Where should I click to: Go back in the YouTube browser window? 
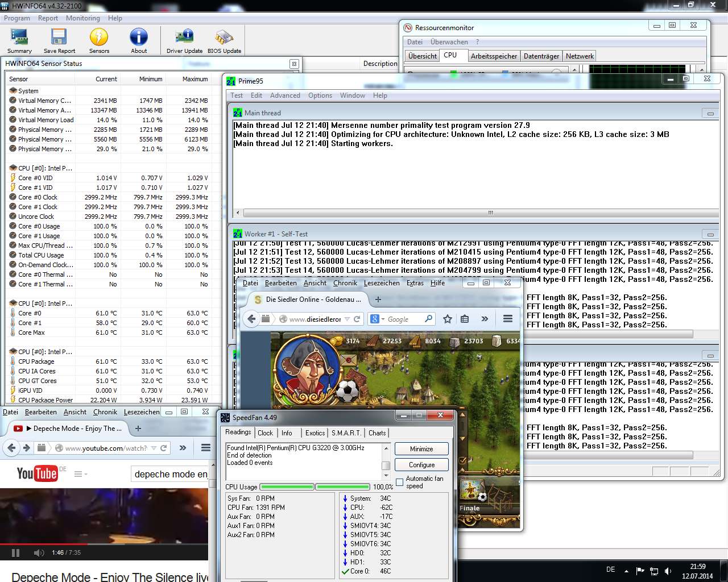pyautogui.click(x=11, y=448)
